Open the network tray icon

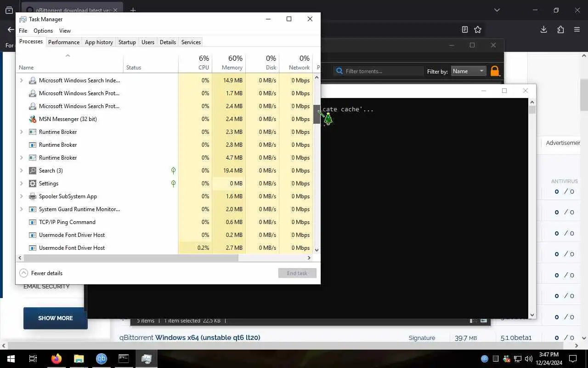518,359
